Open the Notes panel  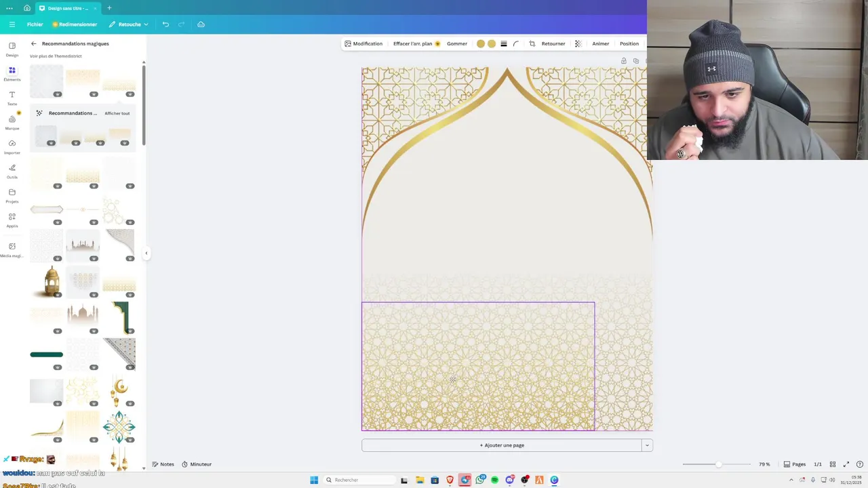click(x=163, y=464)
